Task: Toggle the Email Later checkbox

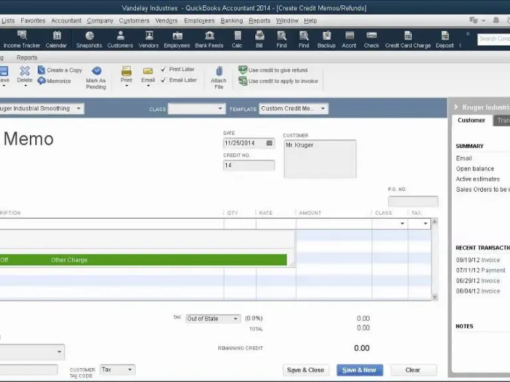Action: (x=163, y=80)
